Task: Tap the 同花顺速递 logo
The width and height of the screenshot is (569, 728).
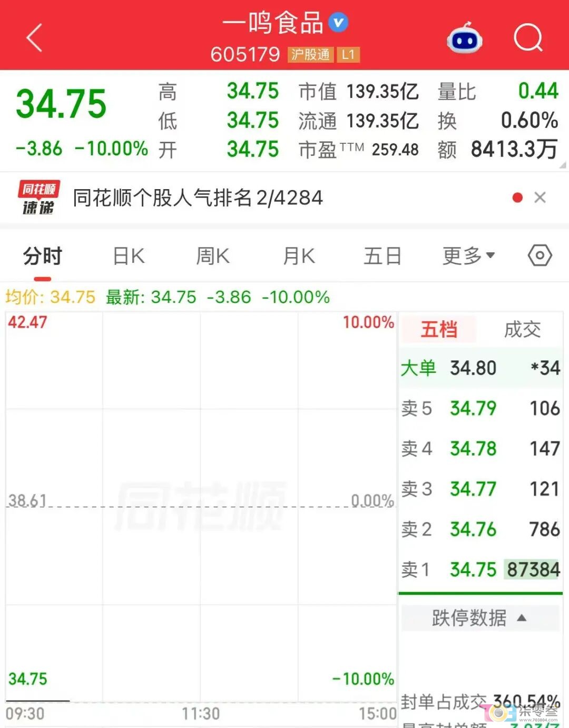Action: point(38,198)
